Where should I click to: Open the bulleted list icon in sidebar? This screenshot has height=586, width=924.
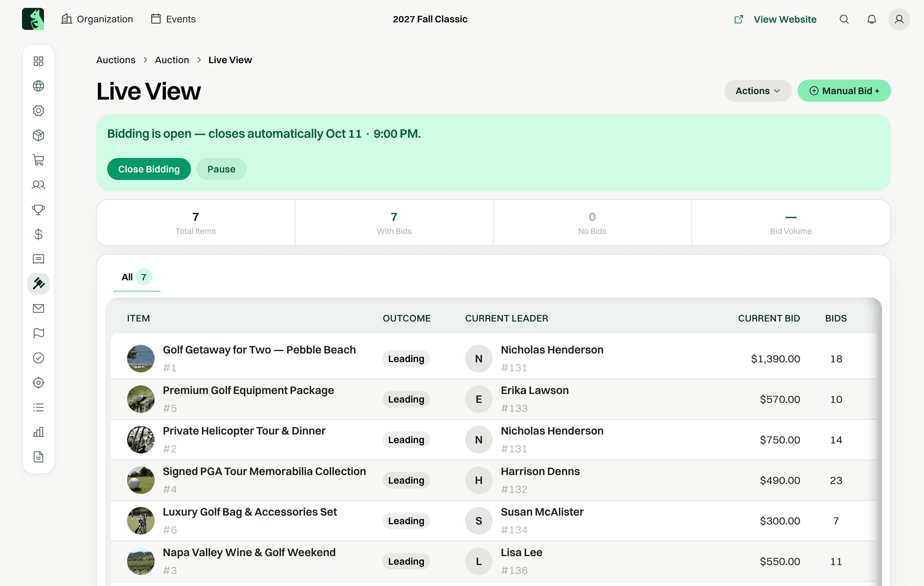(38, 407)
